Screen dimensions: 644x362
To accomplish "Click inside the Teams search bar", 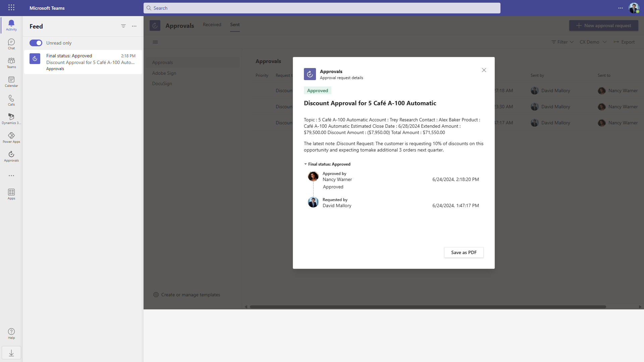I will 322,8.
